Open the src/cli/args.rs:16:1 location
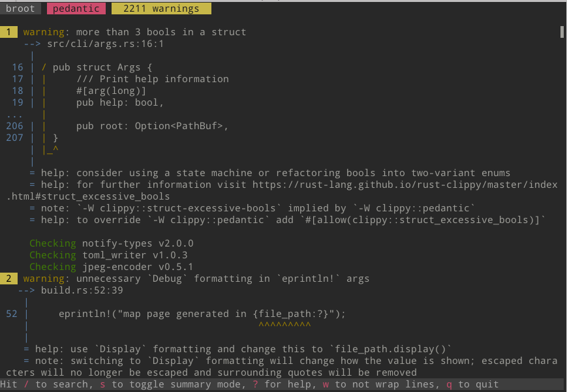 (105, 44)
